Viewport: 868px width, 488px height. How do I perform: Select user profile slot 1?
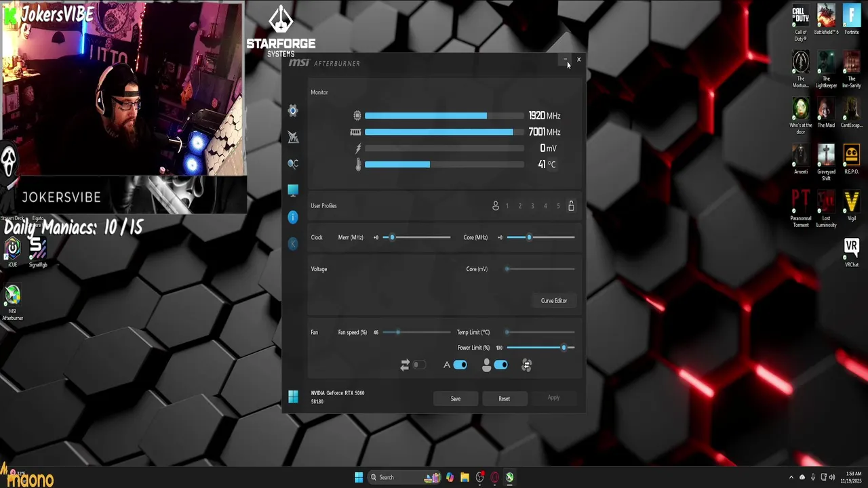coord(507,206)
